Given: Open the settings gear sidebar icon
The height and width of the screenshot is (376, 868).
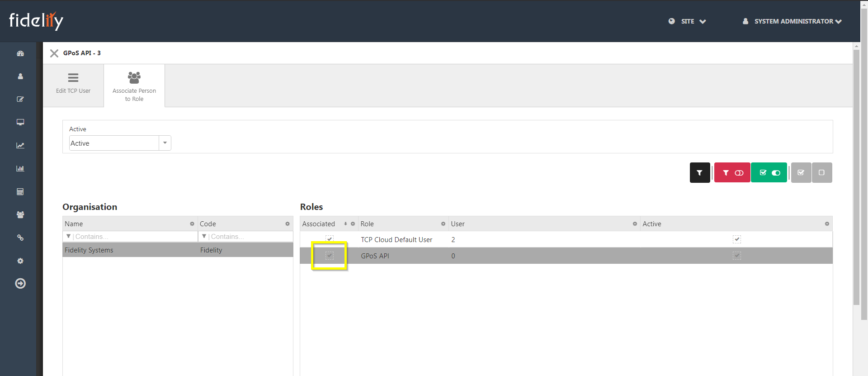Looking at the screenshot, I should (x=20, y=261).
